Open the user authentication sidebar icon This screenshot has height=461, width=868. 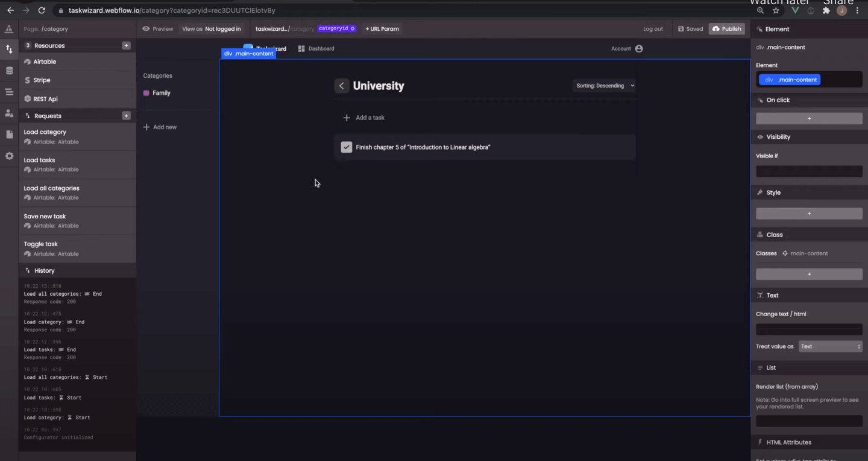pos(8,113)
